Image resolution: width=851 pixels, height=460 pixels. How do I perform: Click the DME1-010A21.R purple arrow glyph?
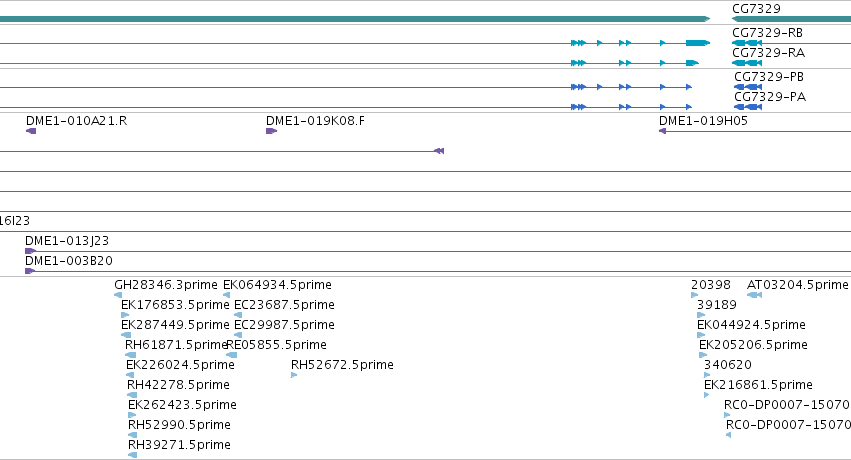click(x=31, y=131)
